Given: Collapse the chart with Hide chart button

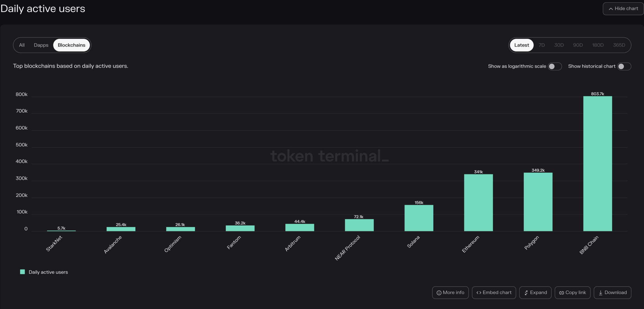Looking at the screenshot, I should [623, 9].
